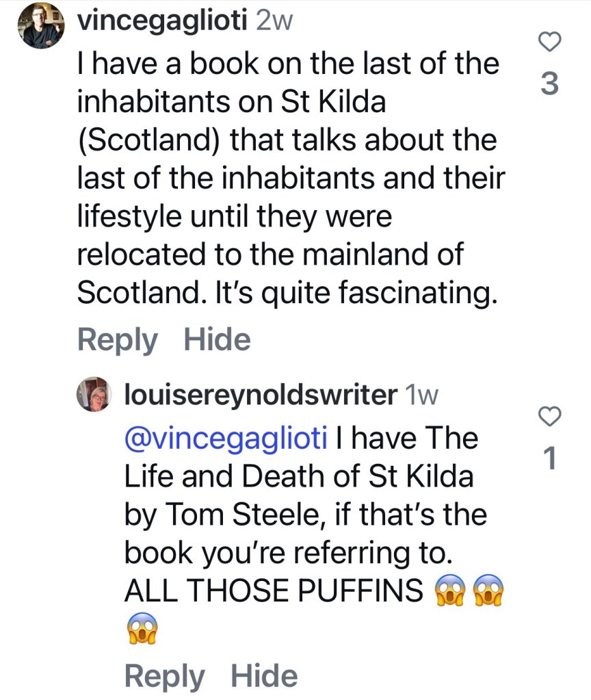View the 3 likes on vincegaglioti's comment
Screen dimensions: 591x700
coord(549,83)
